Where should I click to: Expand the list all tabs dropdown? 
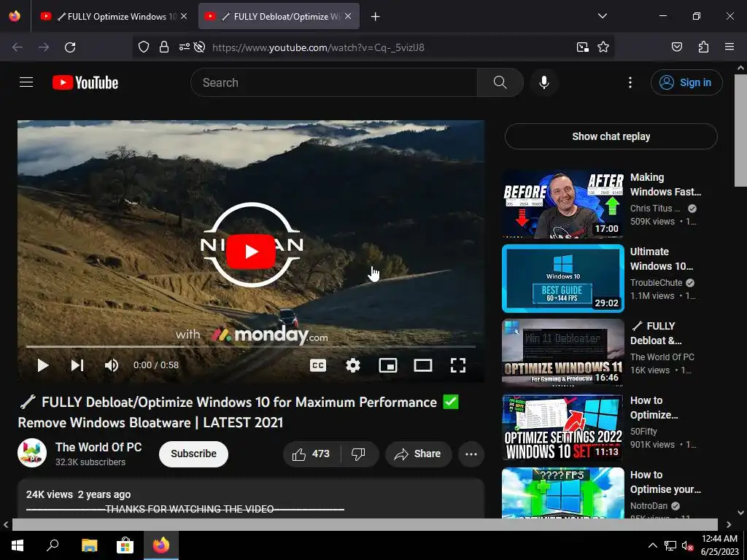[603, 16]
